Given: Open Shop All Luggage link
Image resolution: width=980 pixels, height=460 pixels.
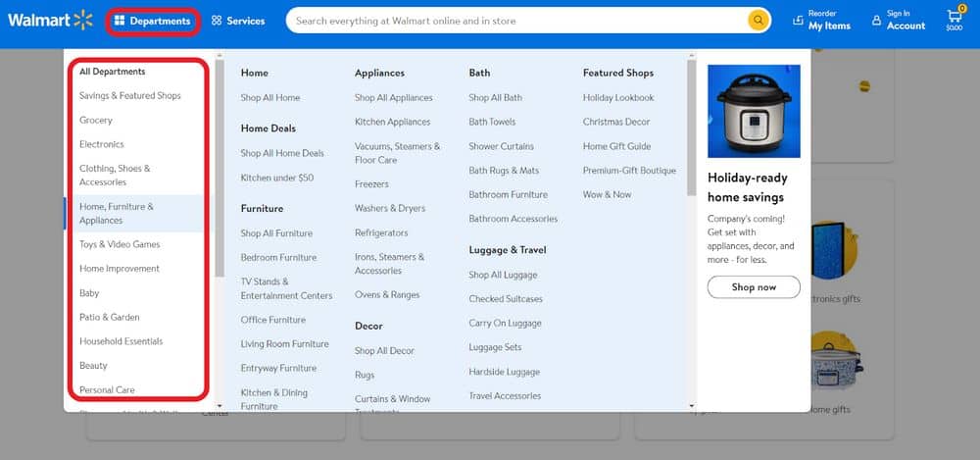Looking at the screenshot, I should 503,276.
